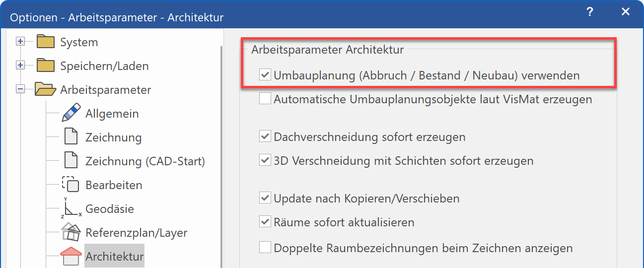Click the help question mark button
The image size is (644, 268).
(x=589, y=12)
